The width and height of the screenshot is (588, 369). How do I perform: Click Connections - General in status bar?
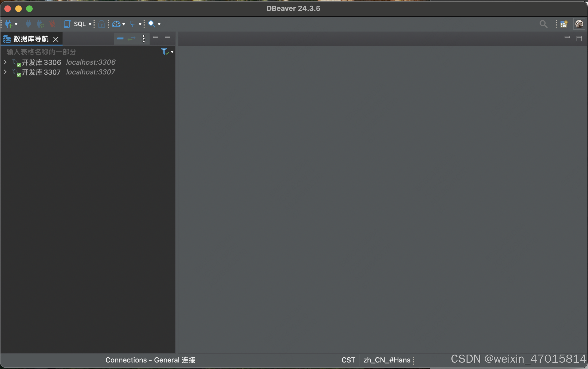(150, 360)
